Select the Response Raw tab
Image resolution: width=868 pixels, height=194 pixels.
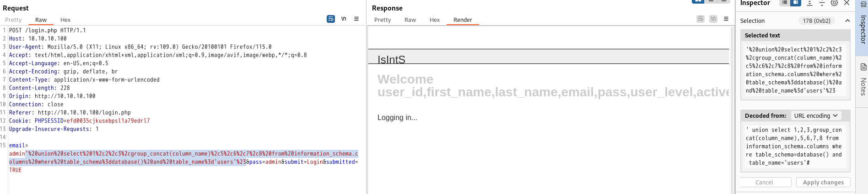point(410,20)
